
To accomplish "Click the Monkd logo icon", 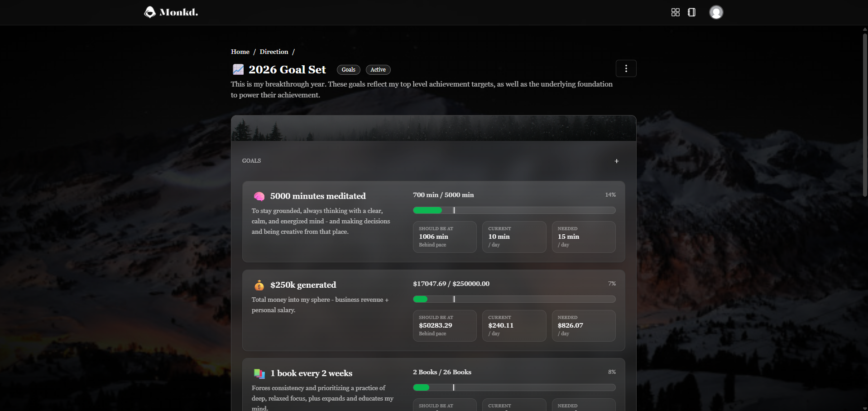I will [x=150, y=12].
